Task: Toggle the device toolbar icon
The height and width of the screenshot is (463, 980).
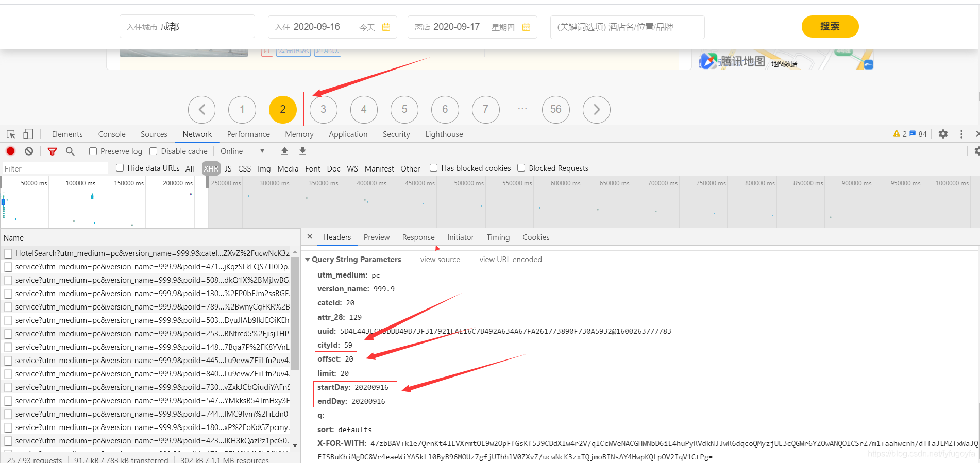Action: 28,134
